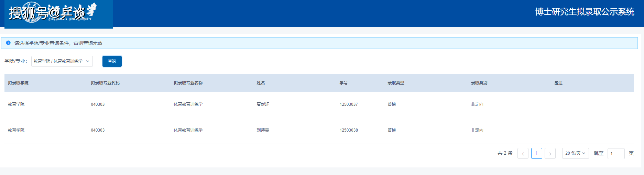Click the 查询 search button
The image size is (644, 175).
(x=112, y=61)
